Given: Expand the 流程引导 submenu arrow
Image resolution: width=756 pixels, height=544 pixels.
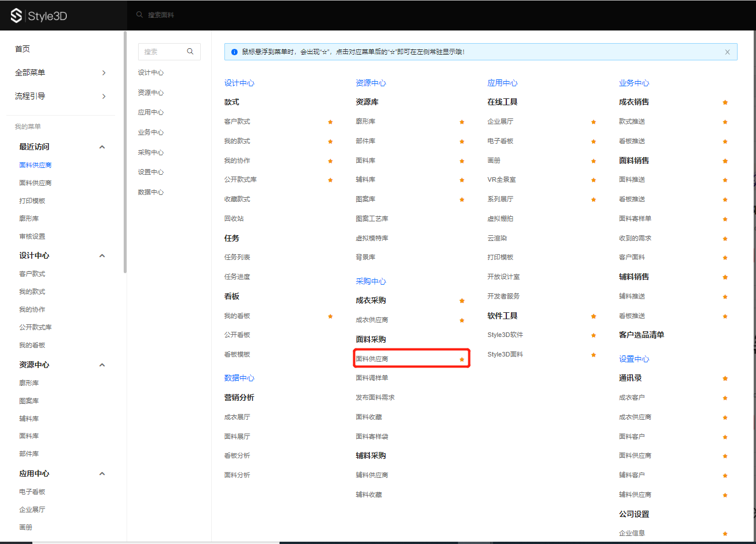Looking at the screenshot, I should point(104,96).
